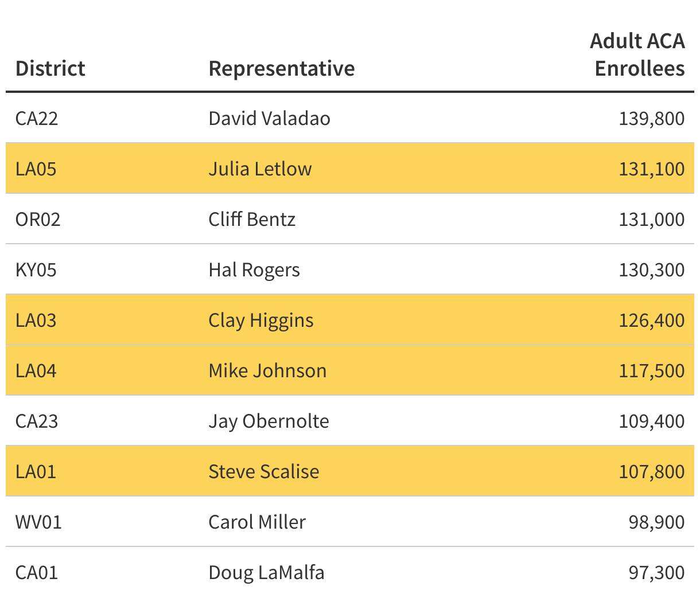The width and height of the screenshot is (700, 602).
Task: Click the Representative column header
Action: click(x=281, y=68)
